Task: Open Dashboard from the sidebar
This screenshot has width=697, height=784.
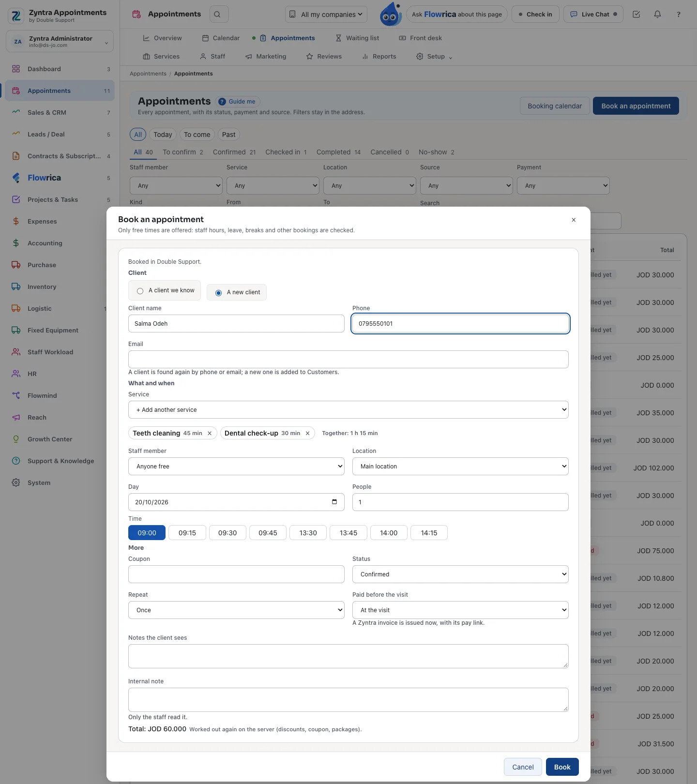Action: (x=60, y=69)
